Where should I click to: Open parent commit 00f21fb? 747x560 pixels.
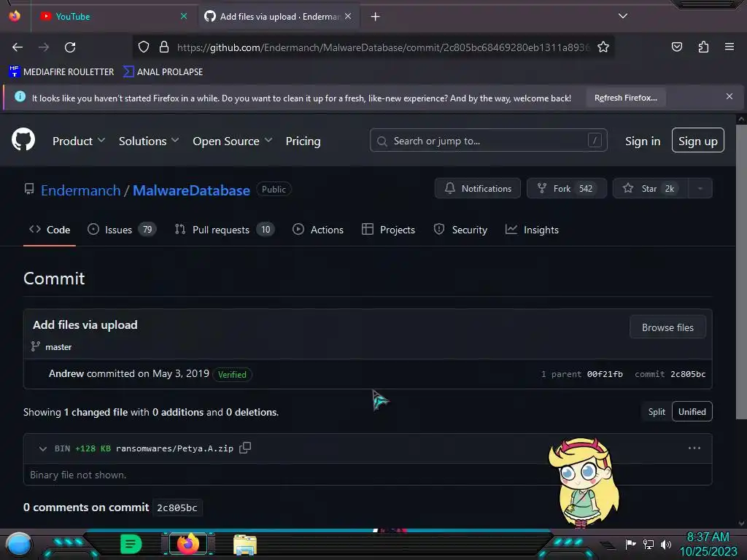(x=605, y=374)
